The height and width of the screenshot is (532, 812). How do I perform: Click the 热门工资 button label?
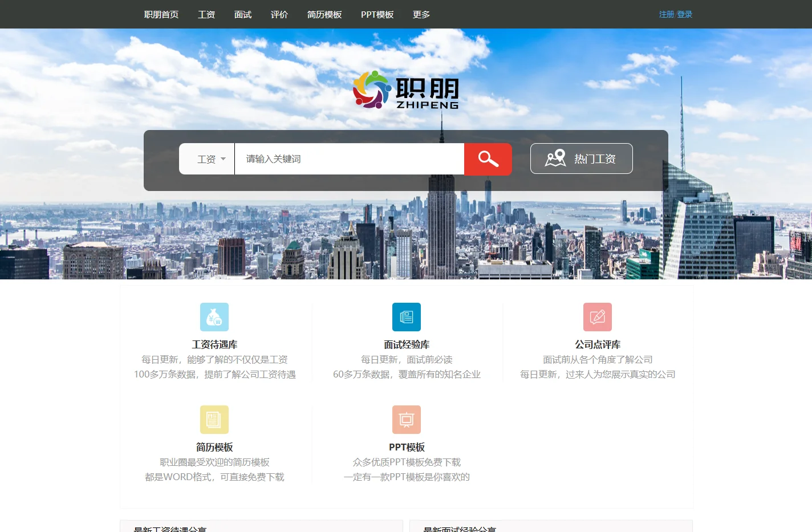(595, 159)
